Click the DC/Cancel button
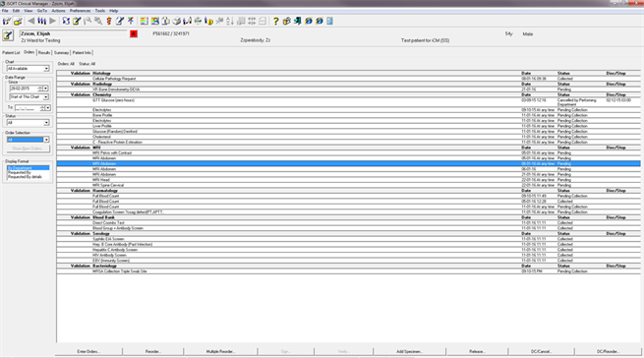Screen dimensions: 644x358 point(541,351)
